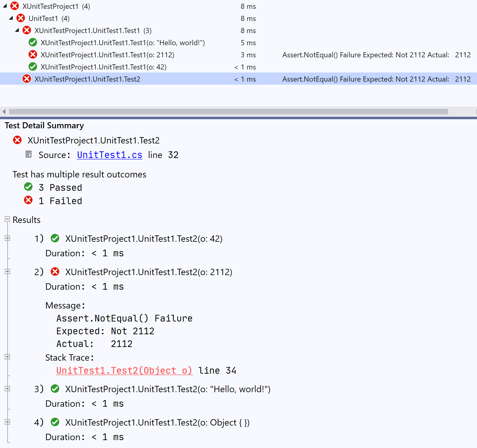Click the failed icon beside XUnitTestProject1 (4)

(x=15, y=6)
